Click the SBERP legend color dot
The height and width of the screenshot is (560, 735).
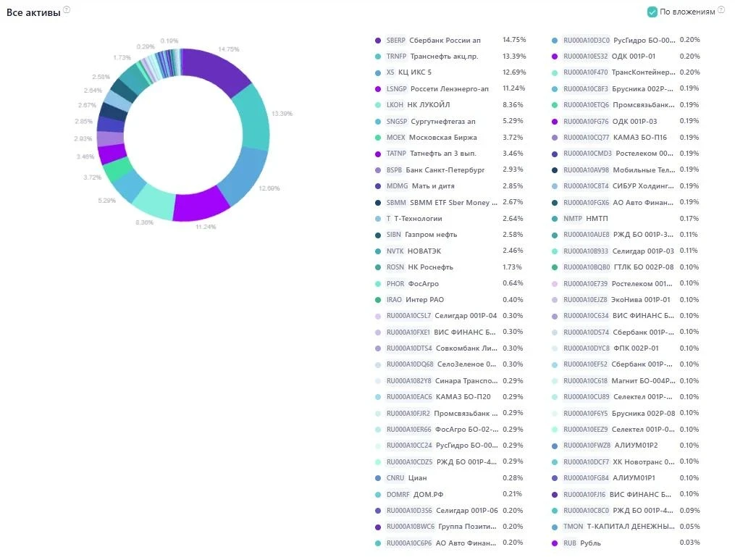[378, 41]
